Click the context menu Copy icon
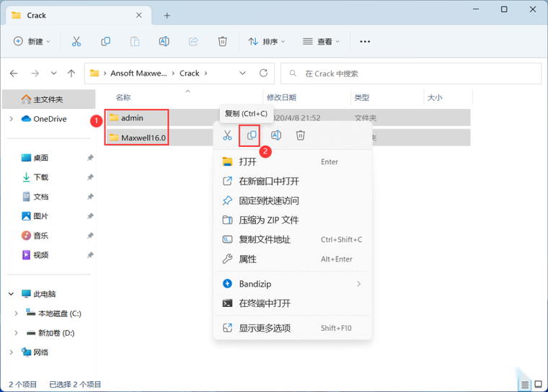 click(251, 135)
